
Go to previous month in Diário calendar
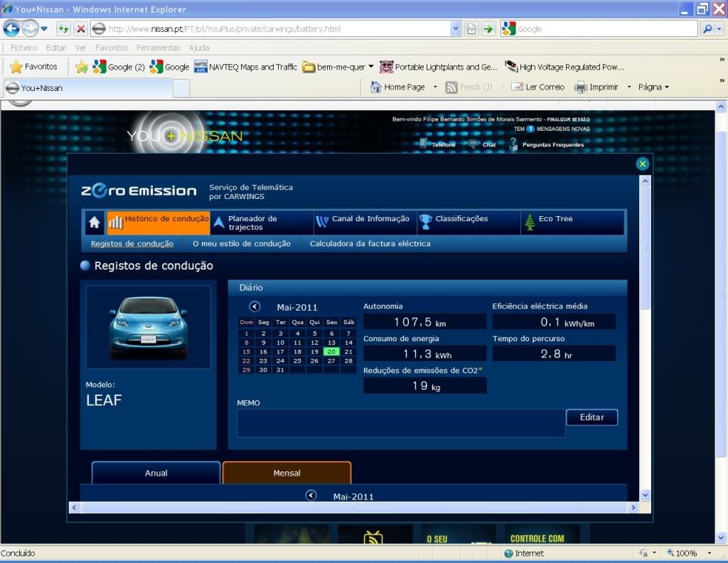255,306
